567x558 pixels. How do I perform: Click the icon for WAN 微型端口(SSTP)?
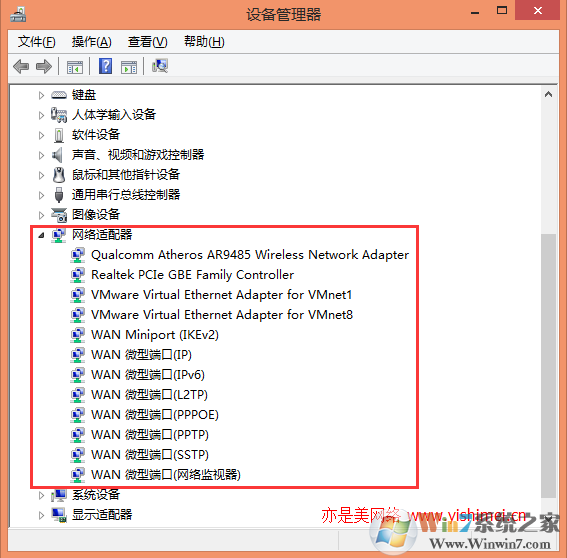point(77,455)
